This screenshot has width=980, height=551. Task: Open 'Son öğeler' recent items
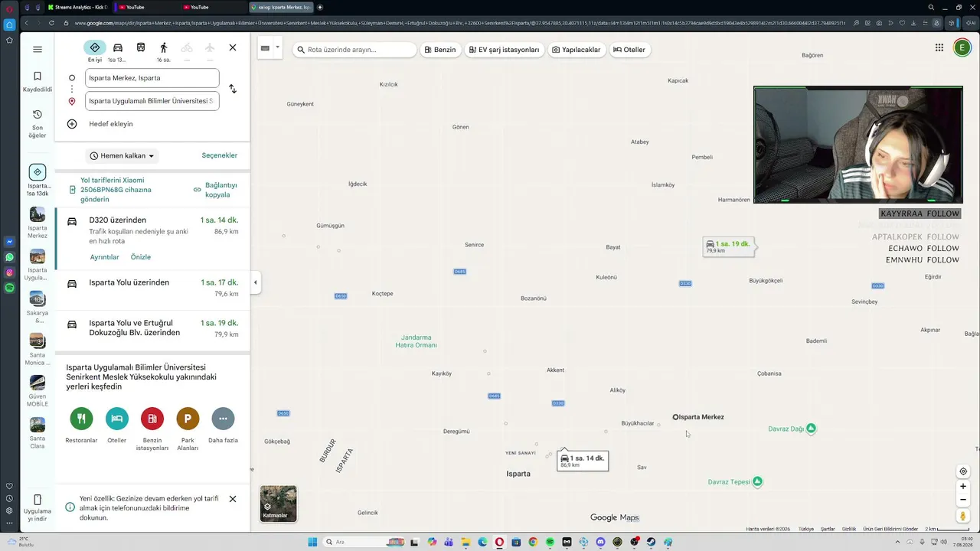[x=38, y=124]
